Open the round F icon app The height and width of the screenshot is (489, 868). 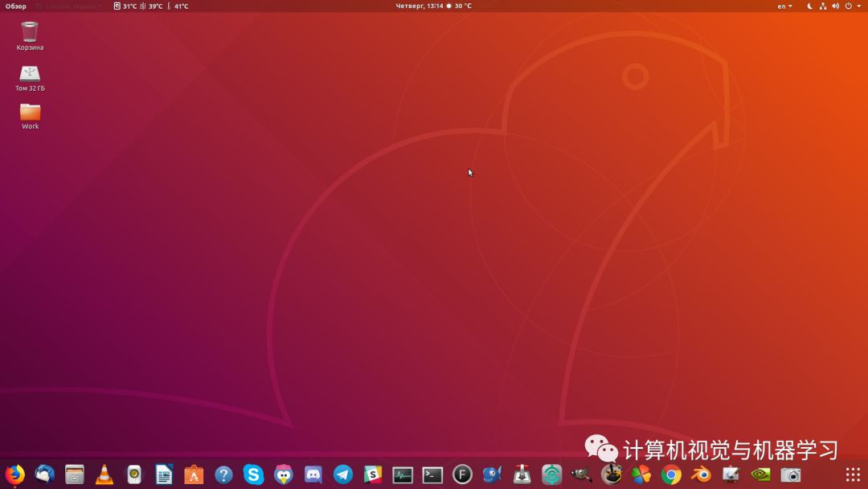point(462,475)
